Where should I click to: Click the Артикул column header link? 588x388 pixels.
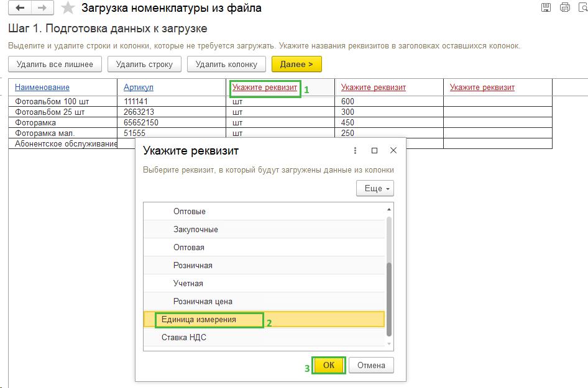click(139, 88)
